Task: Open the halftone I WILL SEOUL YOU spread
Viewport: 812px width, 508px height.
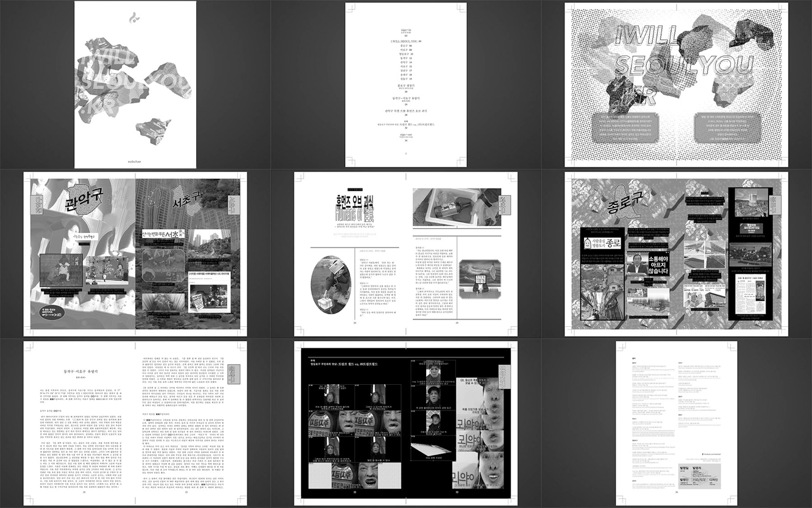Action: point(676,85)
